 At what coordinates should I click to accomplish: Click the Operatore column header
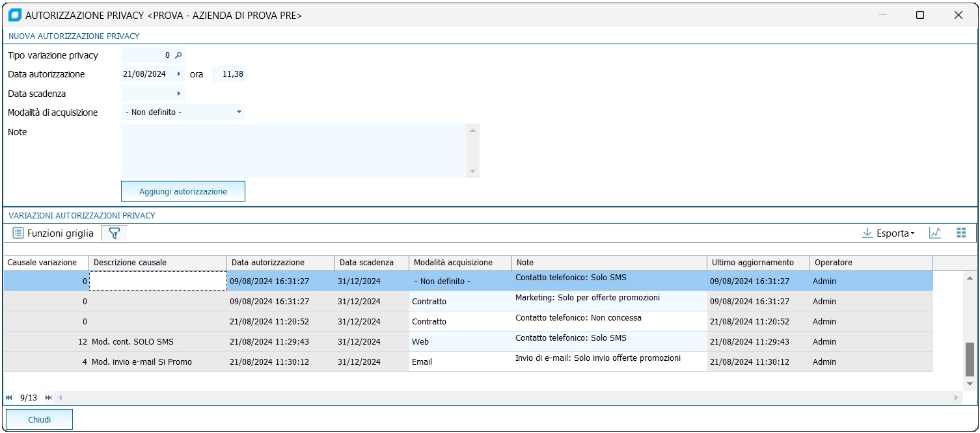(871, 263)
